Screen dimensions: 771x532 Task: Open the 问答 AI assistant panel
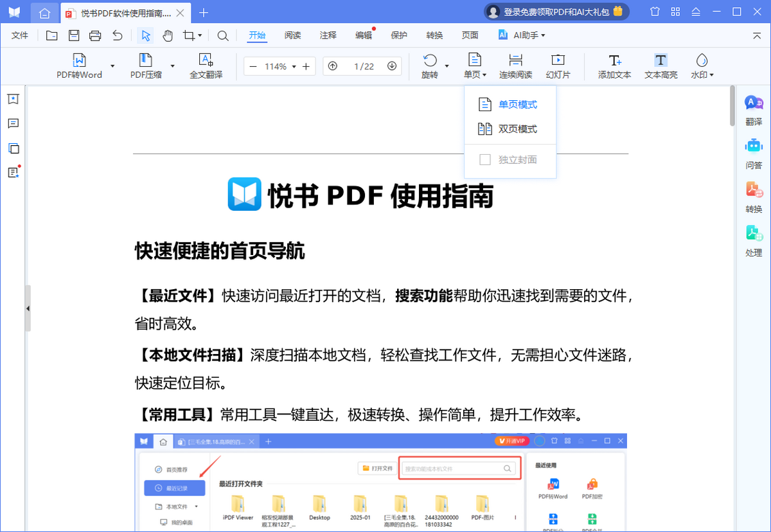pyautogui.click(x=754, y=153)
